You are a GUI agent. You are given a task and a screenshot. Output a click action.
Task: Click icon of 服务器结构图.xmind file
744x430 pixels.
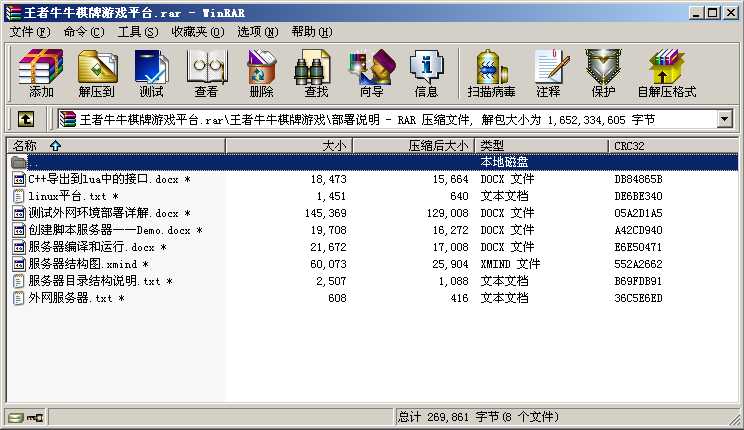point(19,264)
